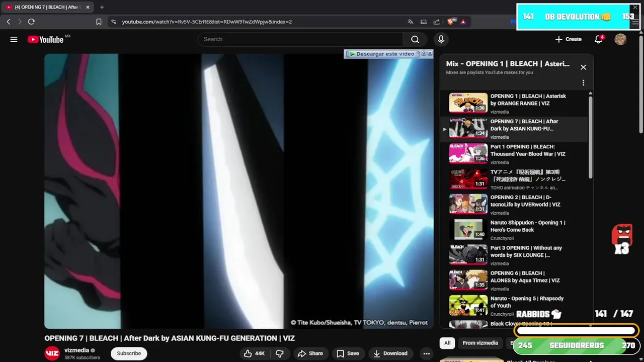Select the All filter chip
This screenshot has width=644, height=362.
[447, 343]
